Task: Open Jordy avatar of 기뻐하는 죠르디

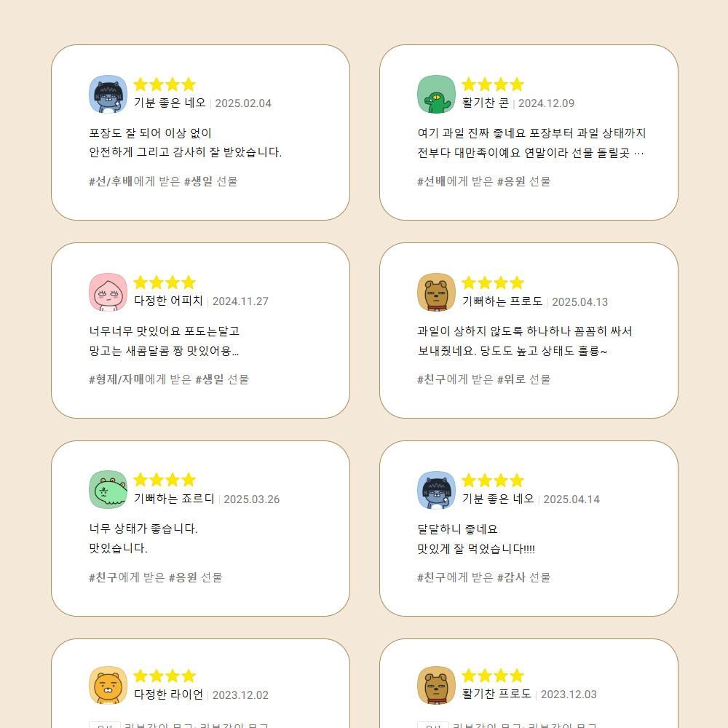Action: coord(108,491)
